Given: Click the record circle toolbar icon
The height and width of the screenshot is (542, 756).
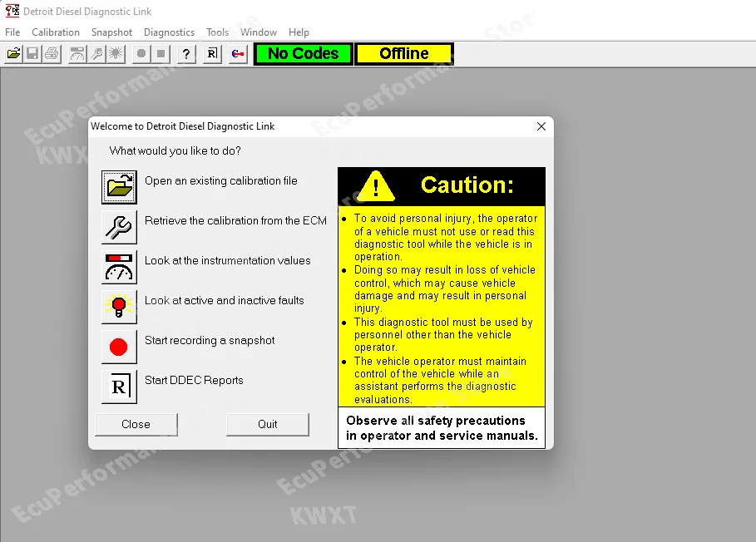Looking at the screenshot, I should [141, 53].
